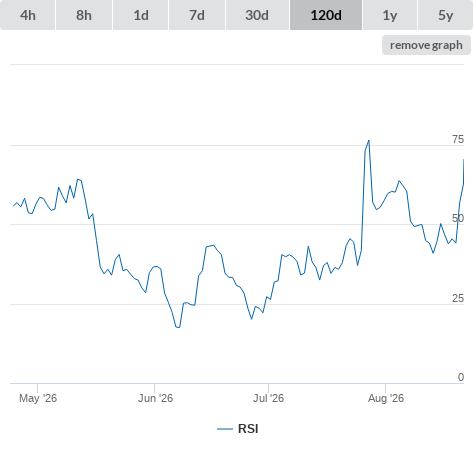Image resolution: width=474 pixels, height=455 pixels.
Task: Open the 7d time range
Action: [x=197, y=15]
